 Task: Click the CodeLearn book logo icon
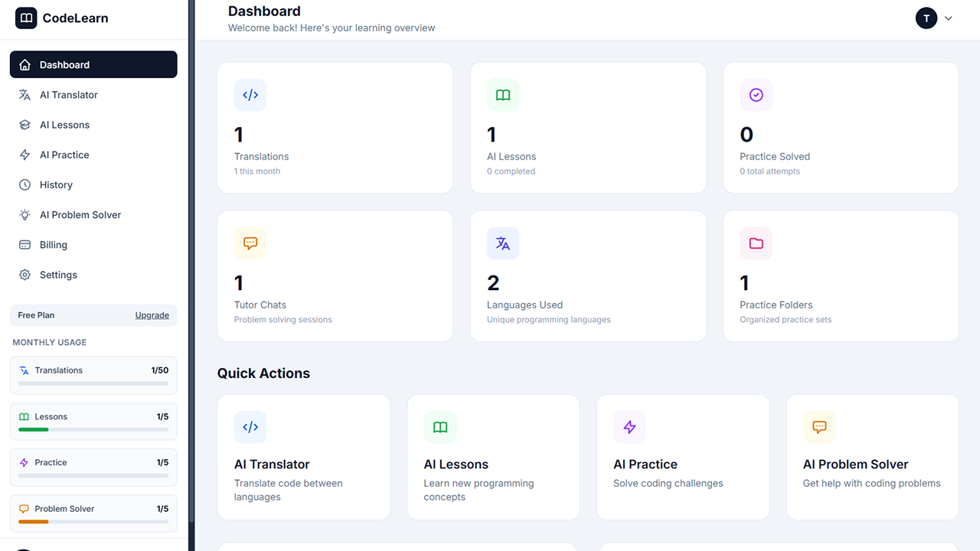[26, 18]
